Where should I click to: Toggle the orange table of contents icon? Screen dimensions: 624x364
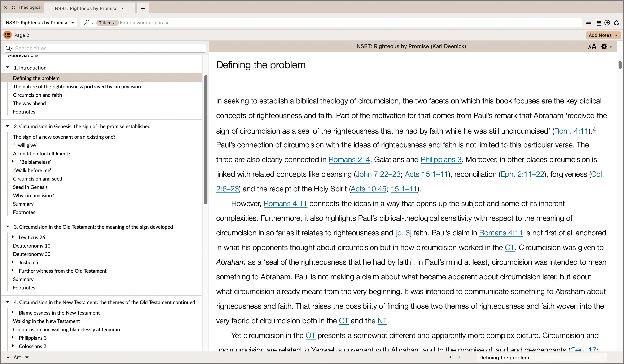click(x=8, y=35)
